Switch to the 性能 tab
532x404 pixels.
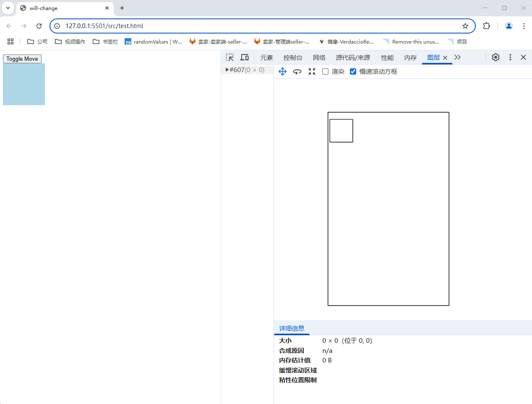click(387, 58)
